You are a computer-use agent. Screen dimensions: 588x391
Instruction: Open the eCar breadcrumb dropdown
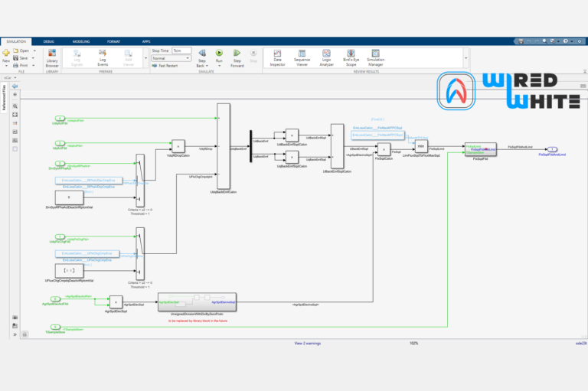[15, 78]
